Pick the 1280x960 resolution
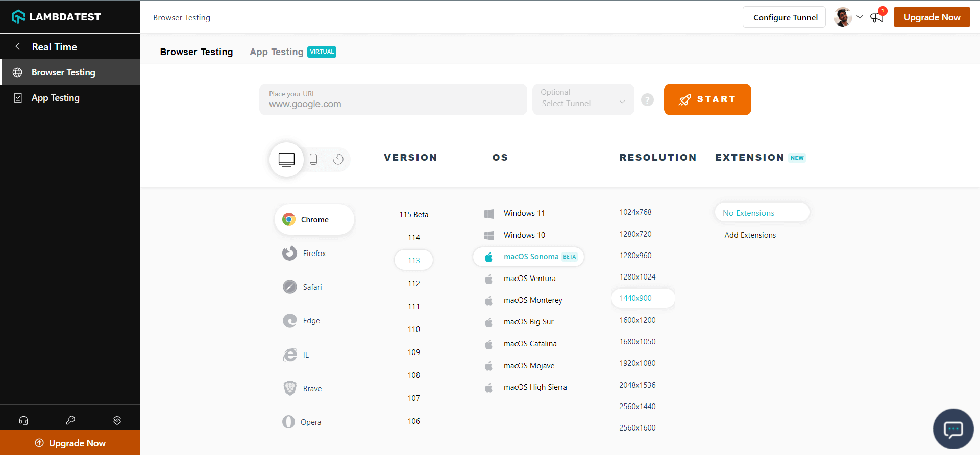980x455 pixels. (635, 256)
